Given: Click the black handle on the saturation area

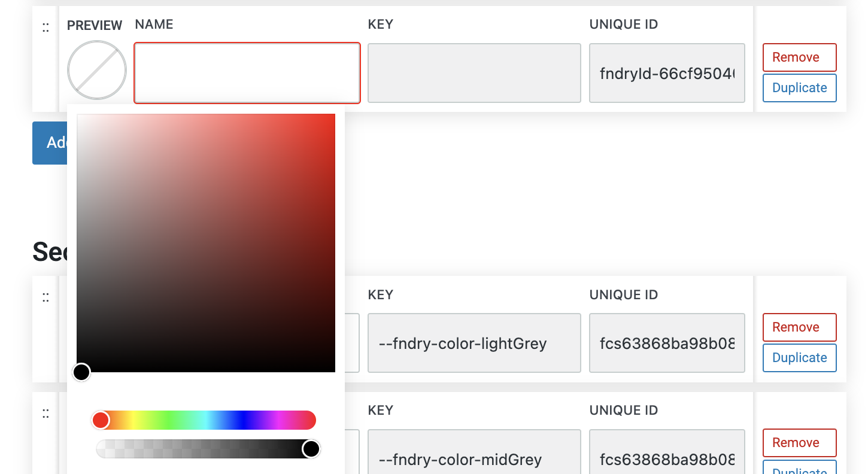Looking at the screenshot, I should tap(81, 372).
